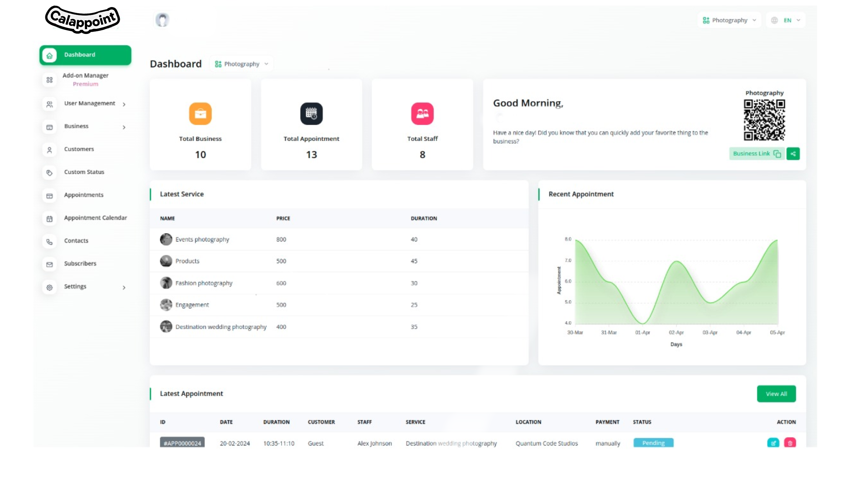
Task: Click the Engagement service thumbnail
Action: pos(166,305)
